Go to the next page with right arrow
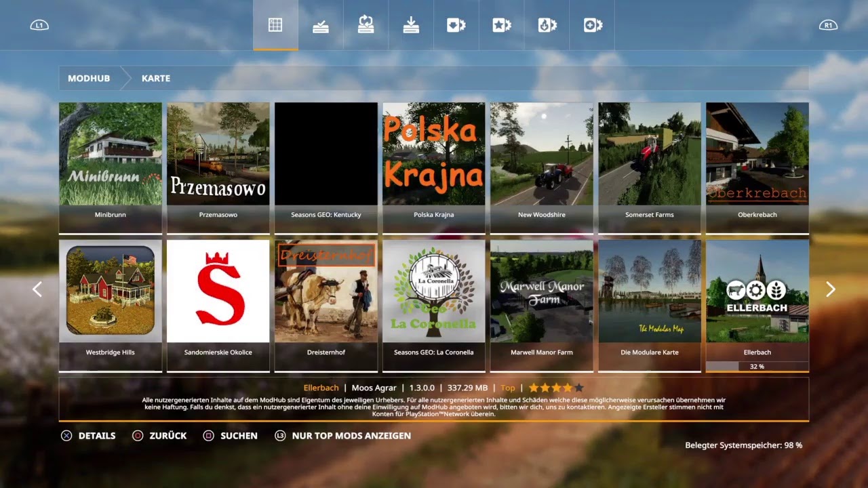 click(x=830, y=289)
